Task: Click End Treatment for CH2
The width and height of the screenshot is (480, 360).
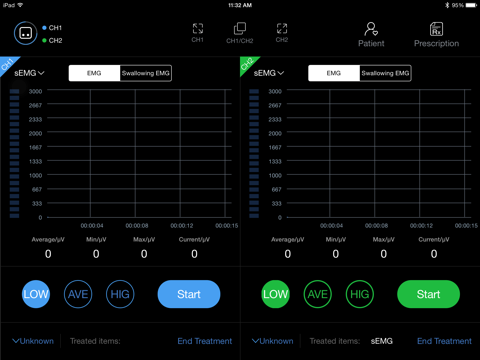Action: (x=444, y=341)
